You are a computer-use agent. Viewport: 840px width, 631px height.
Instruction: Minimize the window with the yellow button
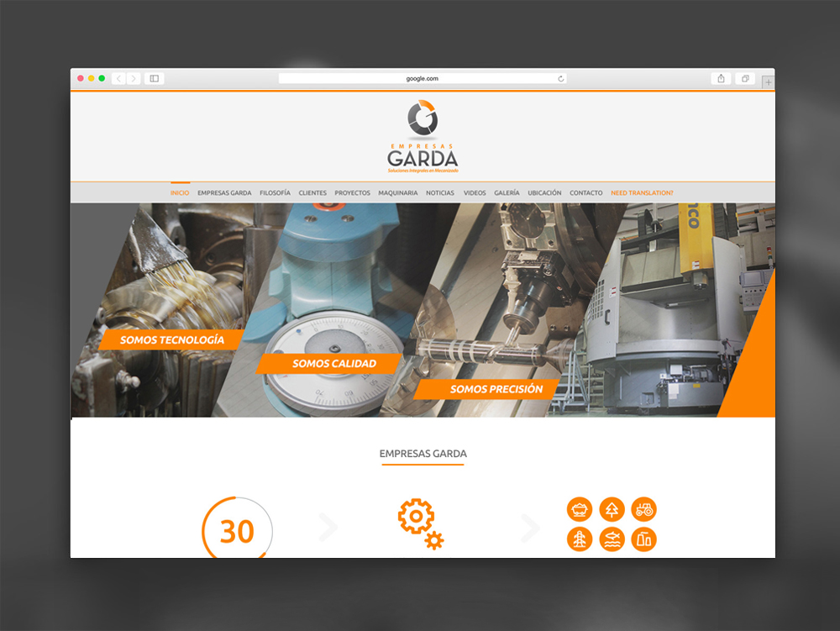point(91,78)
